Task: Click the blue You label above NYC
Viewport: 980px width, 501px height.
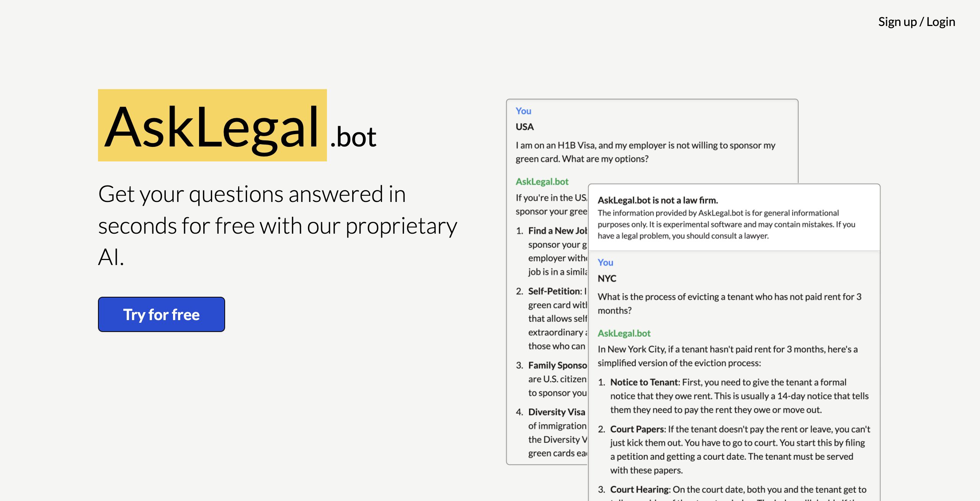Action: pos(605,262)
